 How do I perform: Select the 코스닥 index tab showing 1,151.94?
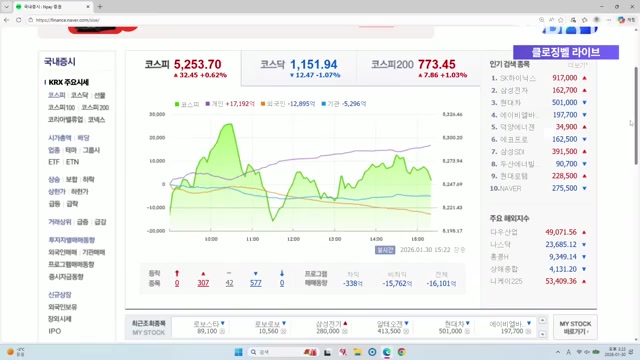pos(299,69)
